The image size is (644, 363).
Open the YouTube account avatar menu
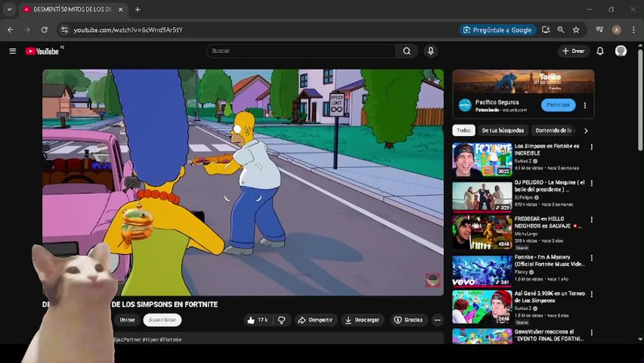pyautogui.click(x=621, y=51)
